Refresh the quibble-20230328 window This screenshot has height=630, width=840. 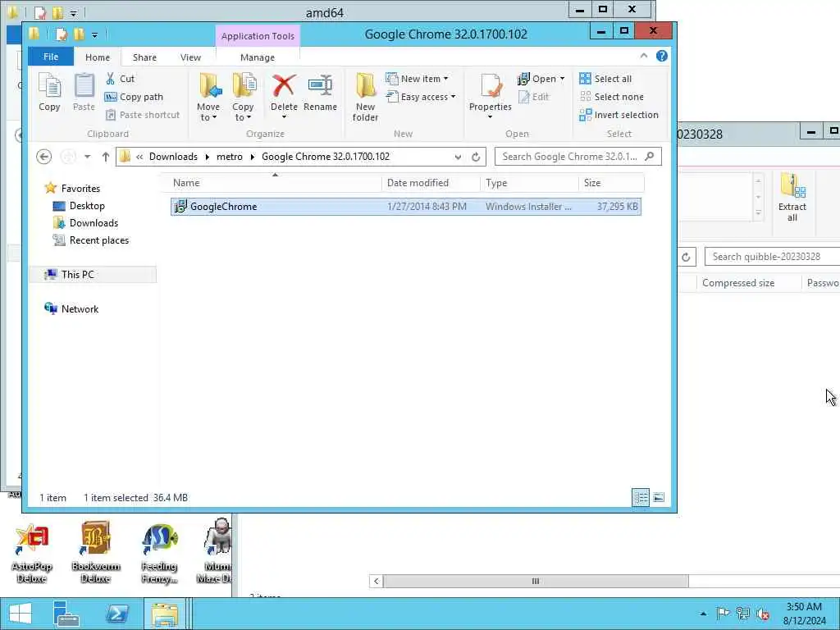tap(686, 257)
